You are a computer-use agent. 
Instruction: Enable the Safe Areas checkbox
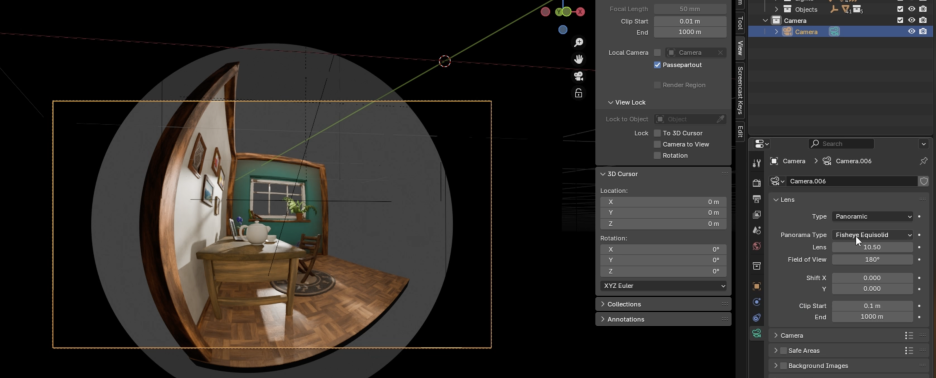click(783, 351)
